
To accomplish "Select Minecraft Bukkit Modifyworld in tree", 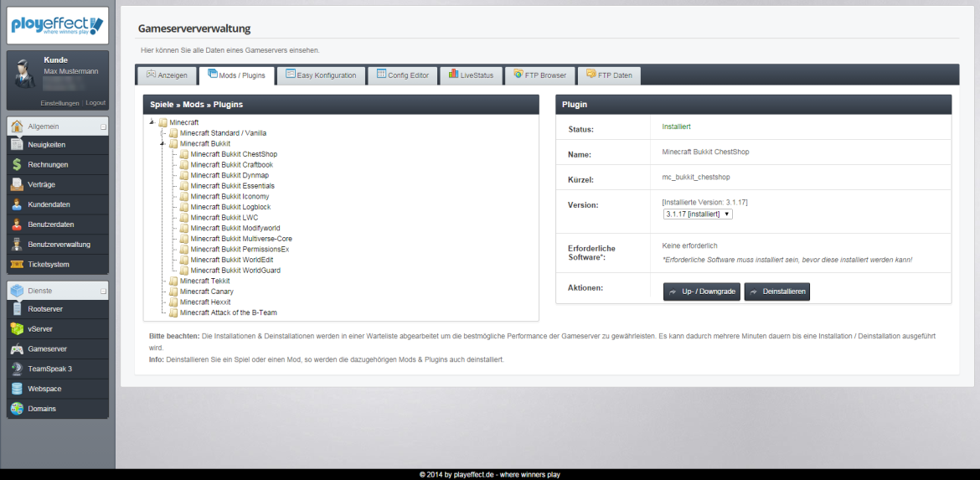I will [x=235, y=228].
